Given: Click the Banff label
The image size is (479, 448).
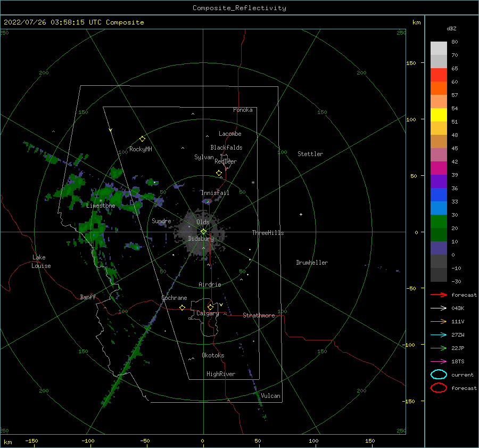Looking at the screenshot, I should (x=88, y=297).
